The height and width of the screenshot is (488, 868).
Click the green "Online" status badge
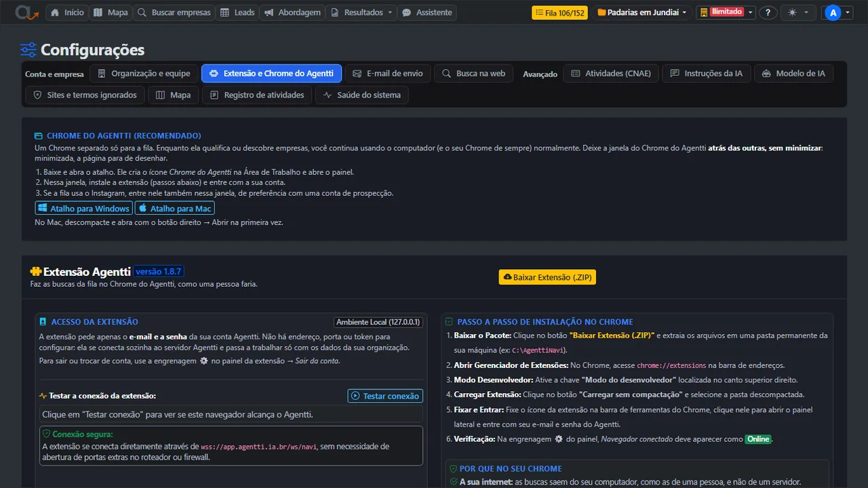click(x=758, y=439)
